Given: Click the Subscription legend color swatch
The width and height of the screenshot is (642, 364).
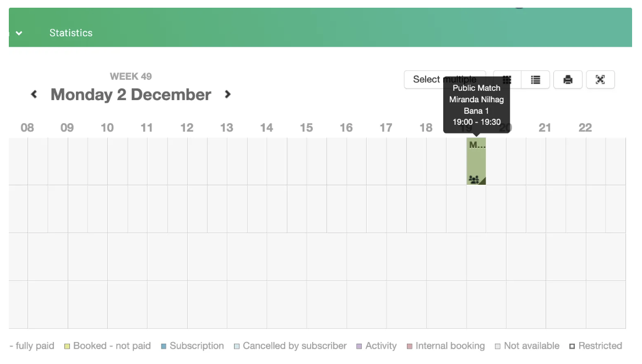Looking at the screenshot, I should click(x=164, y=346).
